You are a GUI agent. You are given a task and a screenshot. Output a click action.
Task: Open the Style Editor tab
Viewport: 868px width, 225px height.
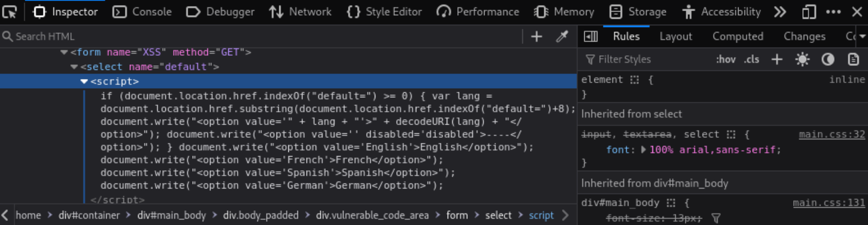[x=384, y=12]
